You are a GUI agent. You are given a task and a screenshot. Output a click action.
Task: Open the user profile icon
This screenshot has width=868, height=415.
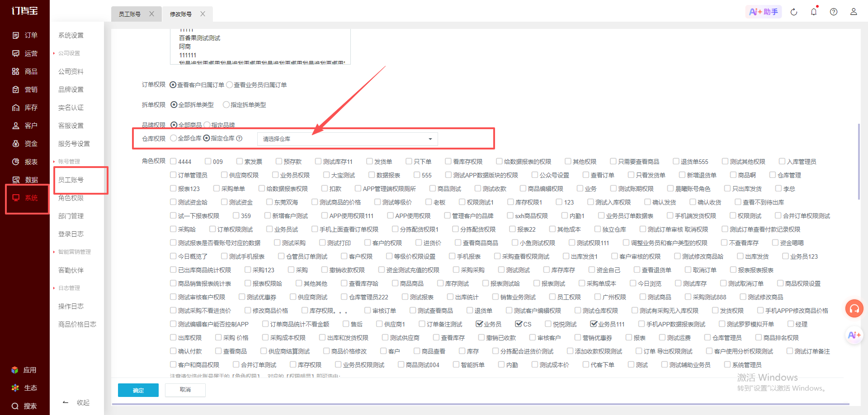(854, 12)
